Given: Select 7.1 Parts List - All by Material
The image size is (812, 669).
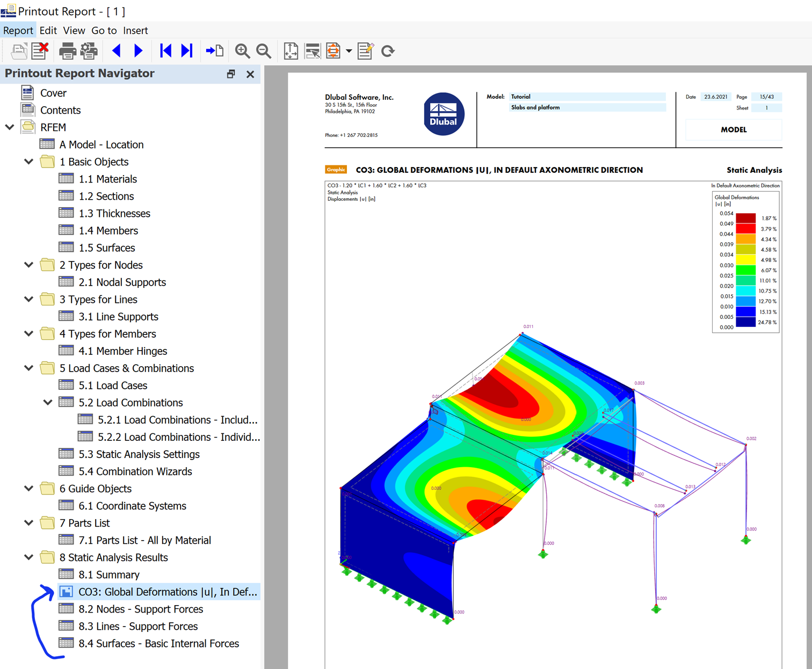Looking at the screenshot, I should 144,540.
